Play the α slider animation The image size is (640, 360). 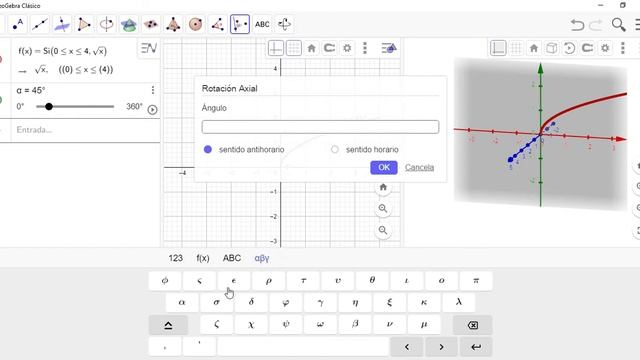[x=152, y=109]
